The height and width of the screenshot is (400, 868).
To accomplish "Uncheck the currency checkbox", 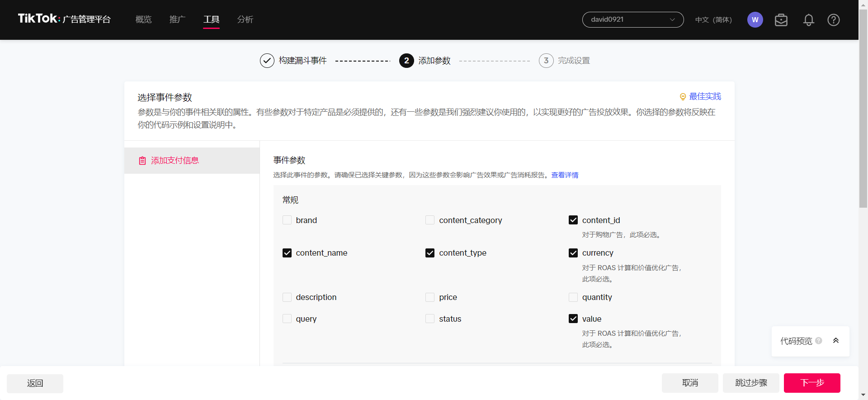I will click(573, 253).
